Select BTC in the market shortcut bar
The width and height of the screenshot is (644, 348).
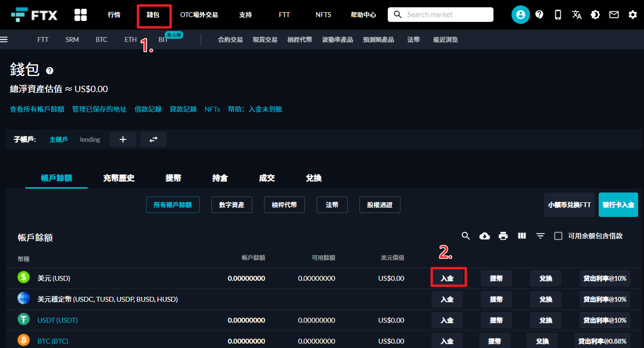point(101,39)
